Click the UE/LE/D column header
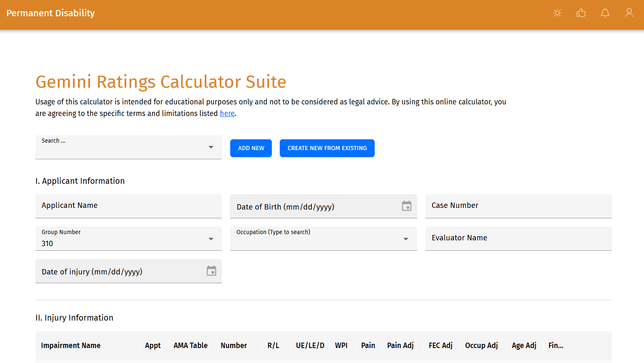Viewport: 644px width, 363px height. pos(310,346)
